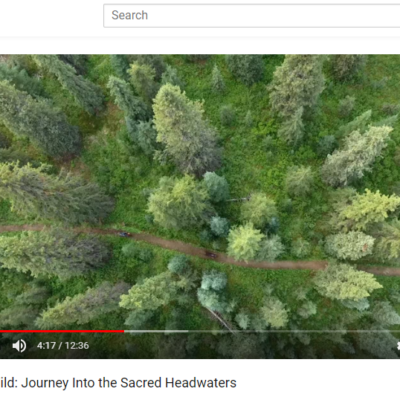Pause the video by clicking the forest footage

tap(200, 187)
